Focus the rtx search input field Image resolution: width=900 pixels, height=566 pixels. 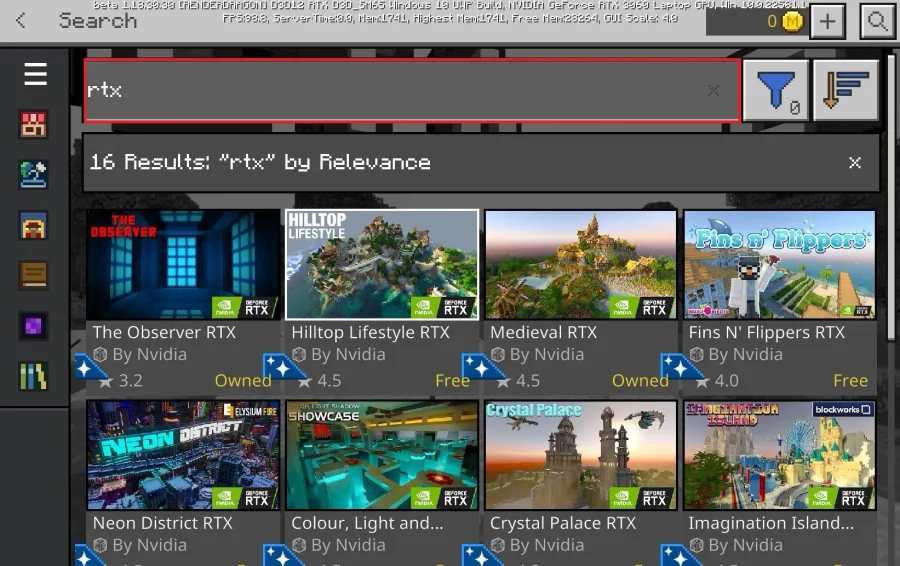pyautogui.click(x=412, y=90)
